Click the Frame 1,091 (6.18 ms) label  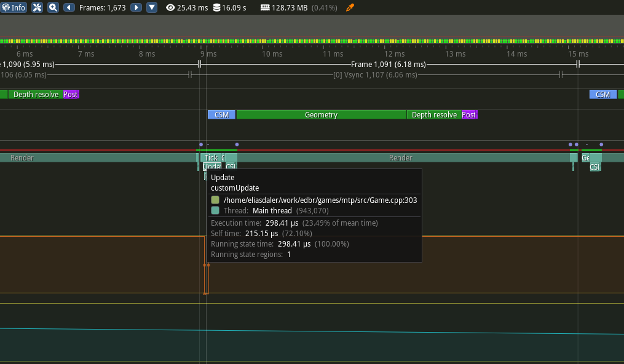388,65
